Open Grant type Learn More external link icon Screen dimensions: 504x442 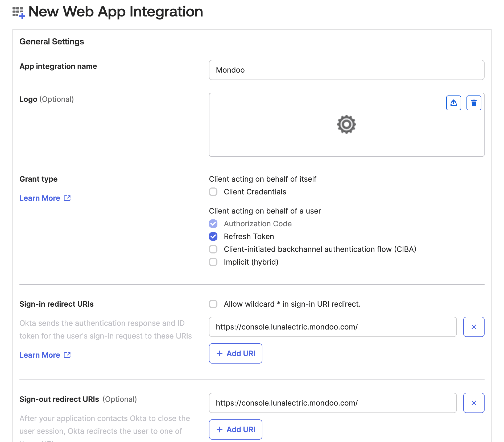[67, 198]
